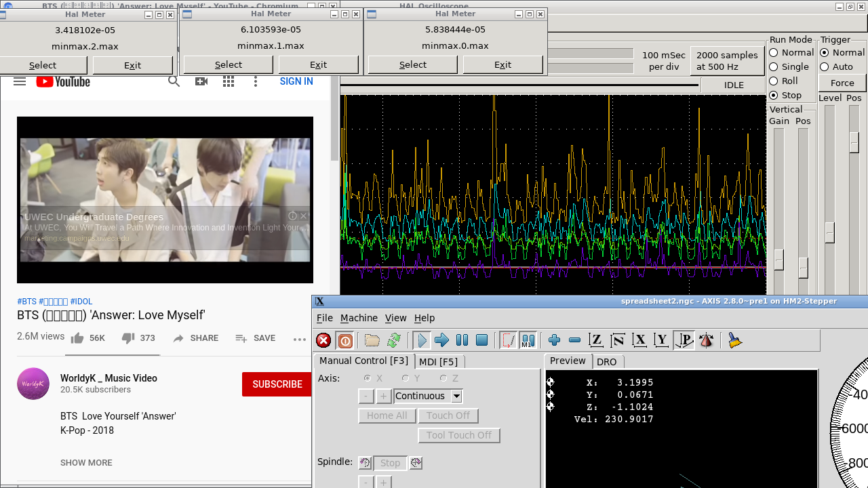Switch preview to Z view

[x=596, y=340]
